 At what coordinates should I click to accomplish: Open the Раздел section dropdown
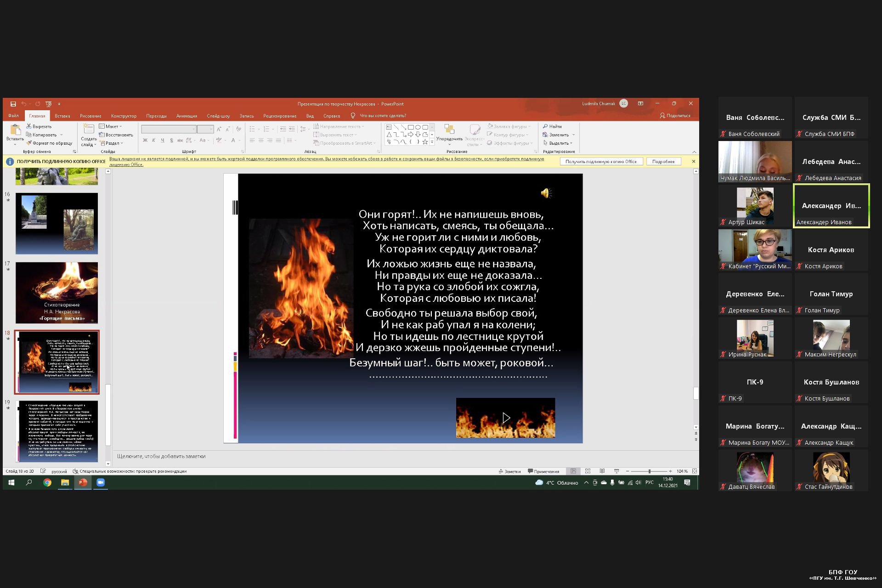click(111, 143)
